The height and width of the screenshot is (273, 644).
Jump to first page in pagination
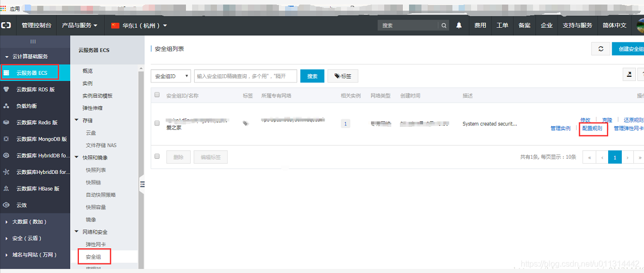pyautogui.click(x=589, y=157)
